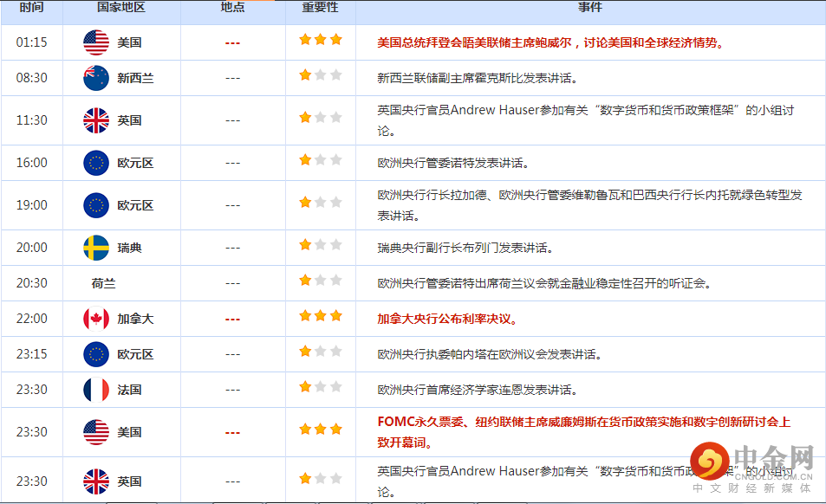Select the Canada flag icon
Image resolution: width=826 pixels, height=504 pixels.
[x=95, y=319]
